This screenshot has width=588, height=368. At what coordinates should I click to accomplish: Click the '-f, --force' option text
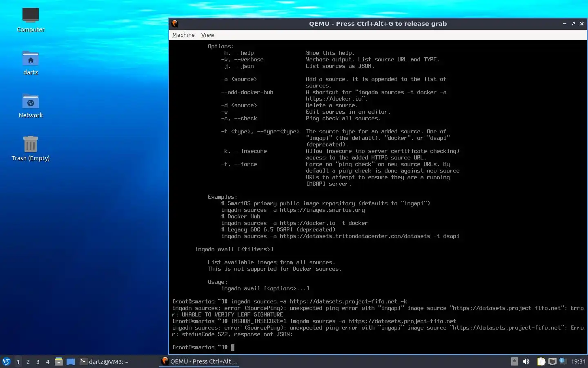(239, 164)
